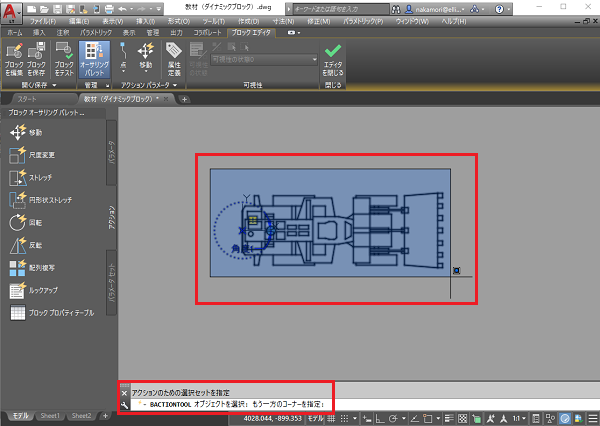Click the New file icon in quick access

(32, 9)
